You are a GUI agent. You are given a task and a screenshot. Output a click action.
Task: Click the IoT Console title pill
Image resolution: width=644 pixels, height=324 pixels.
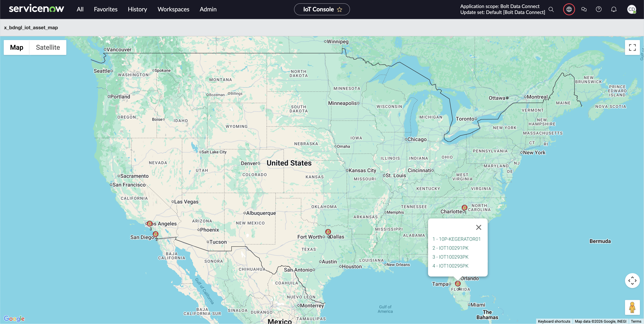tap(322, 9)
